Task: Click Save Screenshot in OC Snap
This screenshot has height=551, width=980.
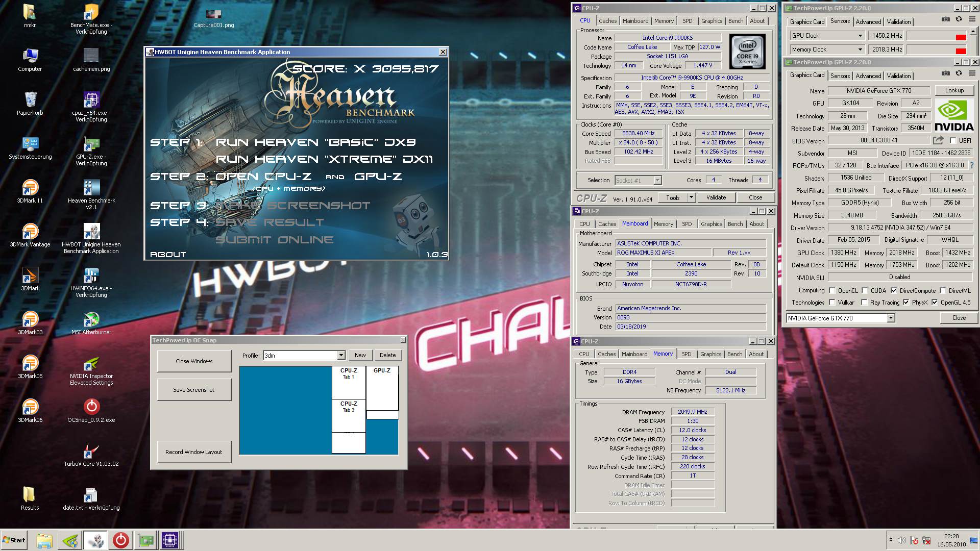Action: (194, 390)
